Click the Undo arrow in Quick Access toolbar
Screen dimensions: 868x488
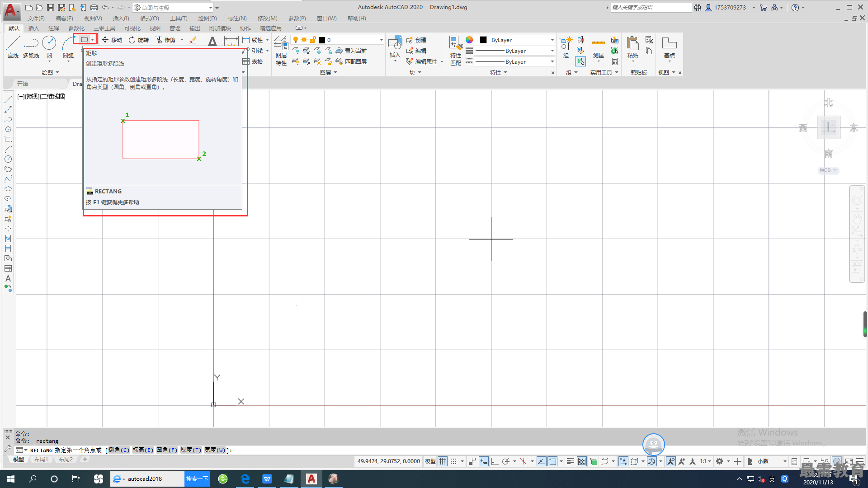coord(105,8)
